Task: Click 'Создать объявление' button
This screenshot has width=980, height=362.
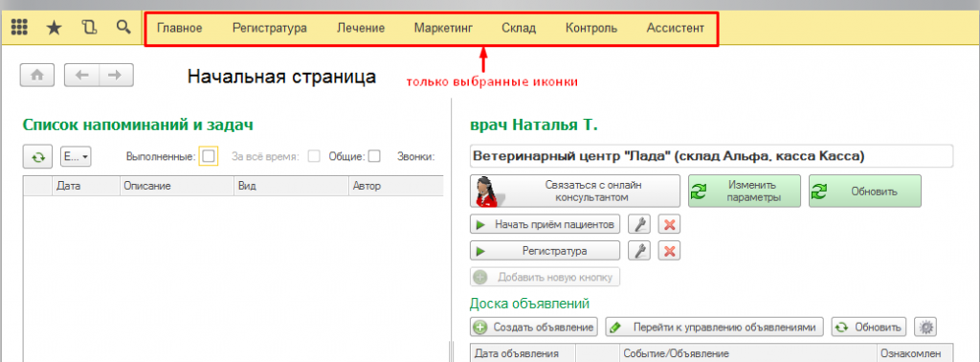Action: (x=534, y=327)
